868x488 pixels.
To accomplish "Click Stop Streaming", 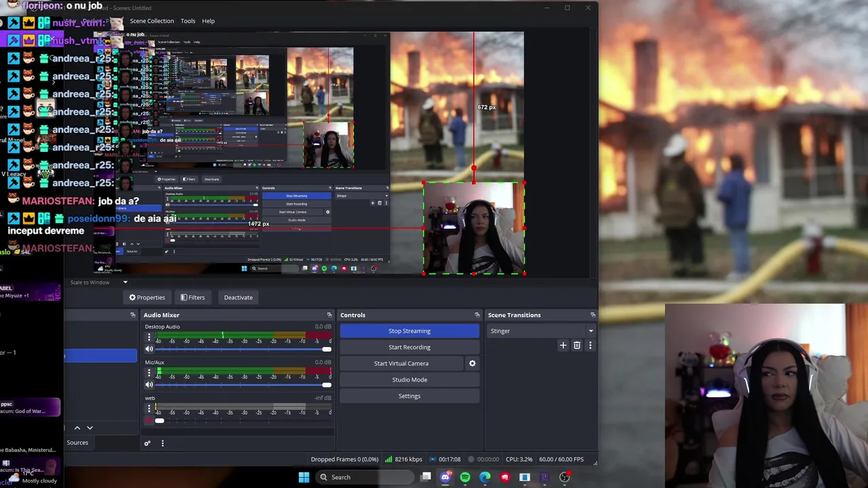I will 410,331.
